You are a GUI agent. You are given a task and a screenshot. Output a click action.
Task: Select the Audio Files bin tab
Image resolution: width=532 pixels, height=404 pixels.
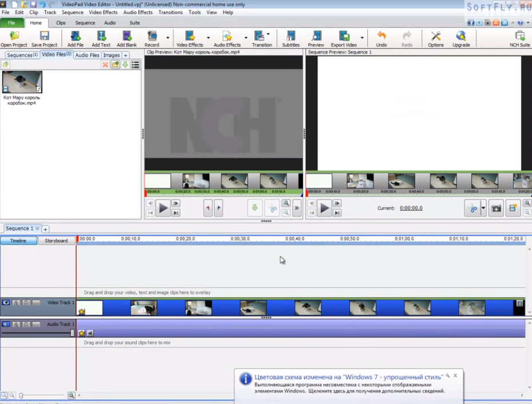click(x=87, y=55)
